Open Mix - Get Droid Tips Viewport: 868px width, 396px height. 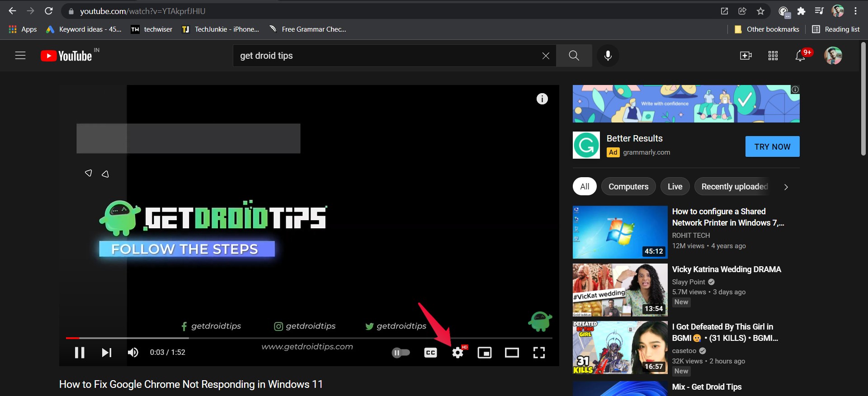coord(707,387)
